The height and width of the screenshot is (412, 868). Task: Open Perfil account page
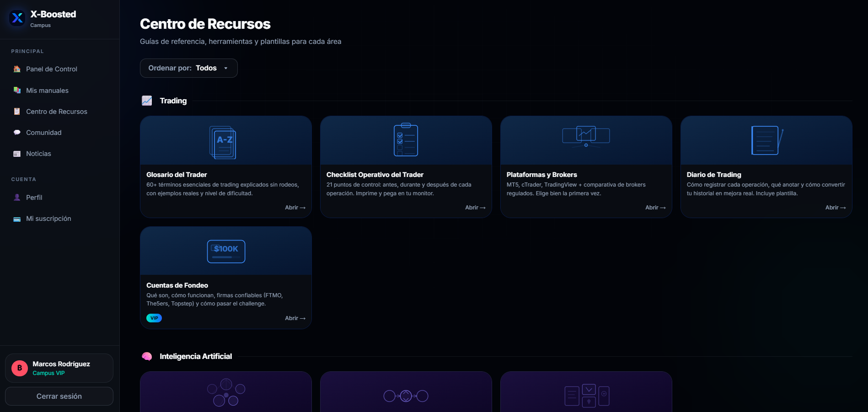click(59, 198)
